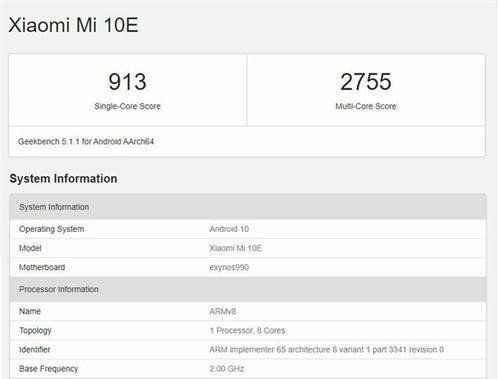This screenshot has height=379, width=500.
Task: Select the Android 10 value
Action: click(x=229, y=229)
